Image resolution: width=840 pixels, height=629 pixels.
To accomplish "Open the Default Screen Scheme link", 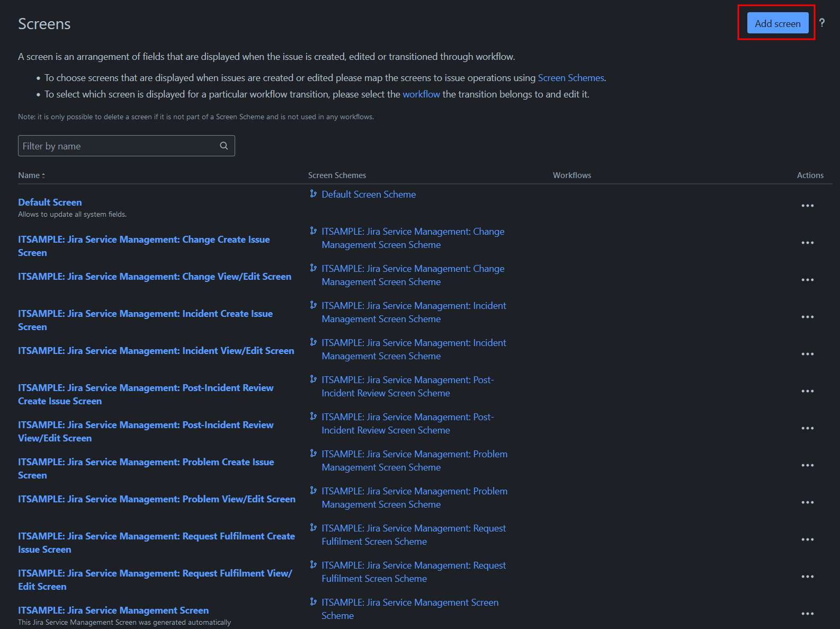I will click(369, 194).
